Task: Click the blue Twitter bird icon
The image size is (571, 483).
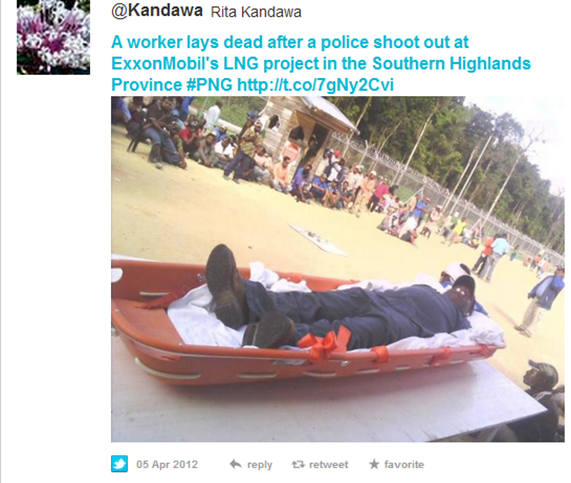Action: point(119,464)
